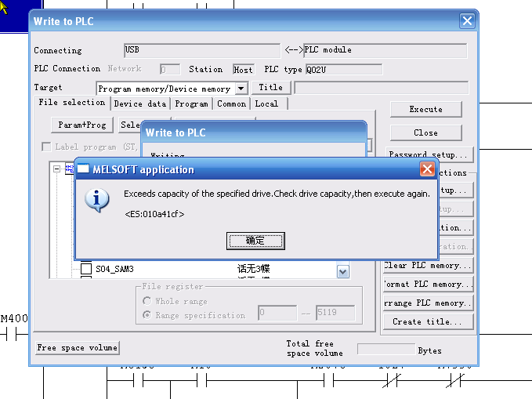Click the program tree root node icon
This screenshot has width=532, height=399.
pos(69,169)
